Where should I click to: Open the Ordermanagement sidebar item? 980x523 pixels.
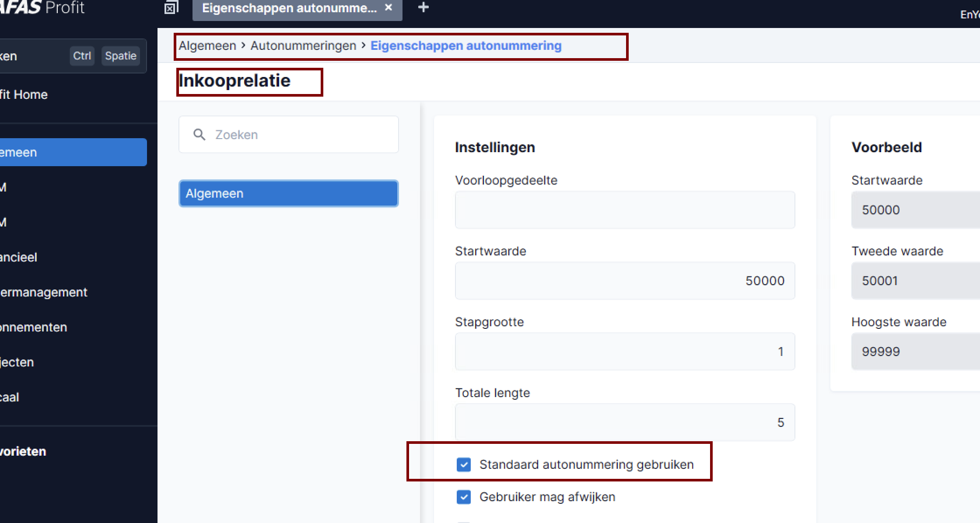pos(44,292)
